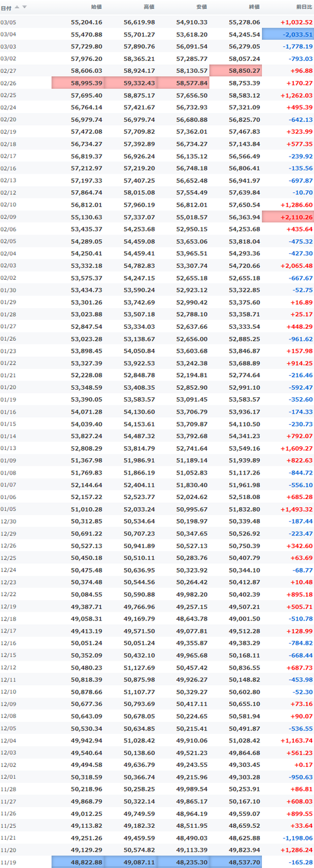The image size is (314, 868).
Task: Click the 日付 column header
Action: [x=6, y=7]
